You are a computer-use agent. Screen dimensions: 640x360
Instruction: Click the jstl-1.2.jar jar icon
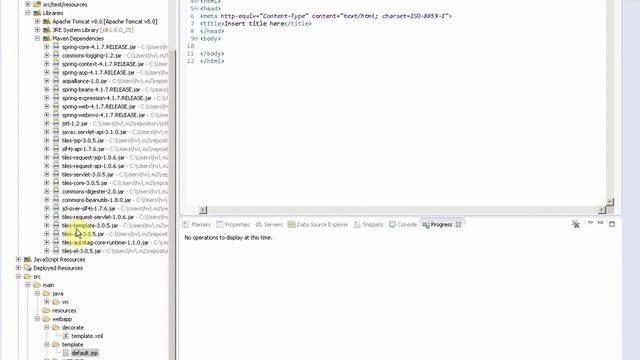[56, 123]
